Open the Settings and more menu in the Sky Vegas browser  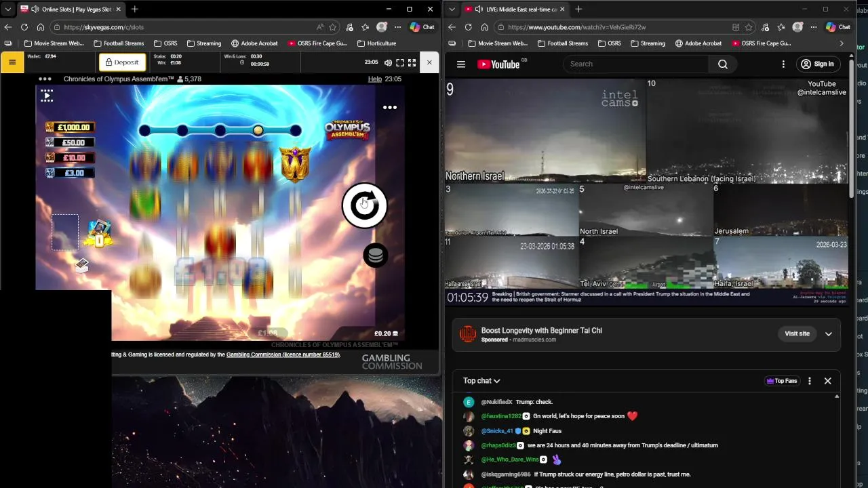(397, 27)
